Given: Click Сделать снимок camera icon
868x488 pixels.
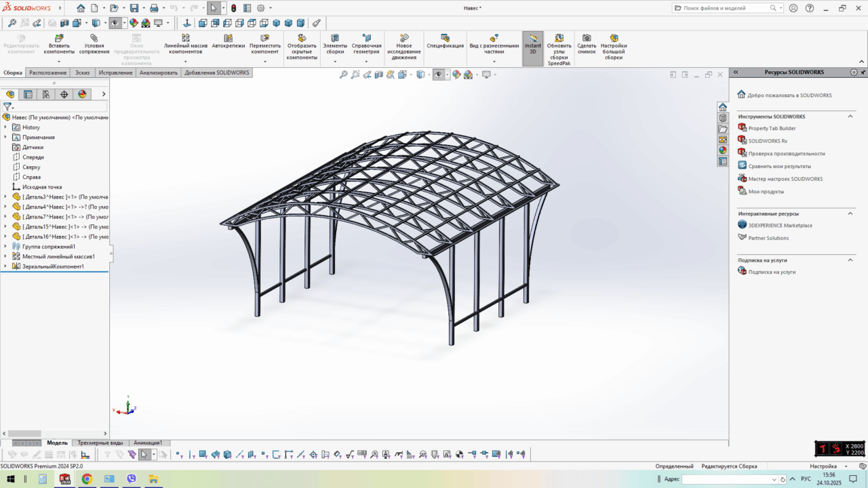Looking at the screenshot, I should click(587, 39).
